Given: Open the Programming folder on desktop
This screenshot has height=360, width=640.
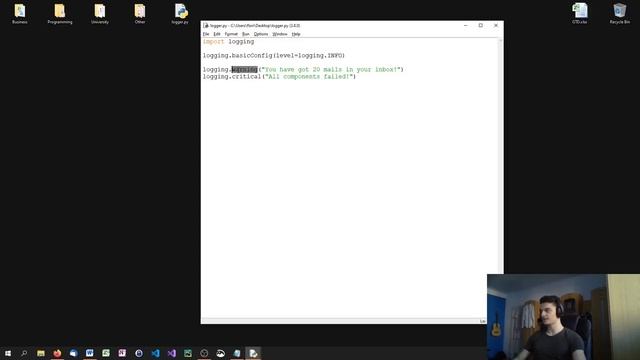Looking at the screenshot, I should (x=60, y=13).
